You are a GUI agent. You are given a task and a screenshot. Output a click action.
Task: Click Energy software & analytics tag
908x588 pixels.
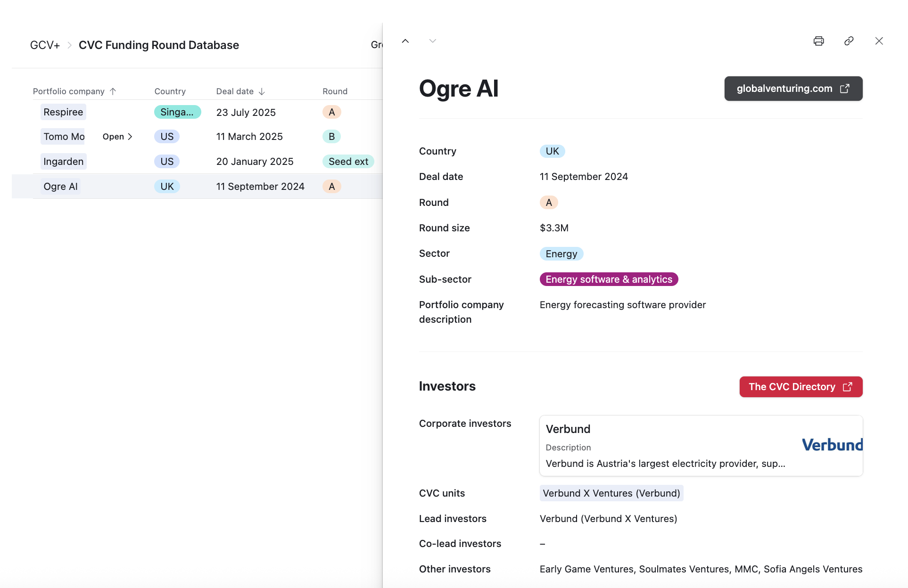point(609,279)
